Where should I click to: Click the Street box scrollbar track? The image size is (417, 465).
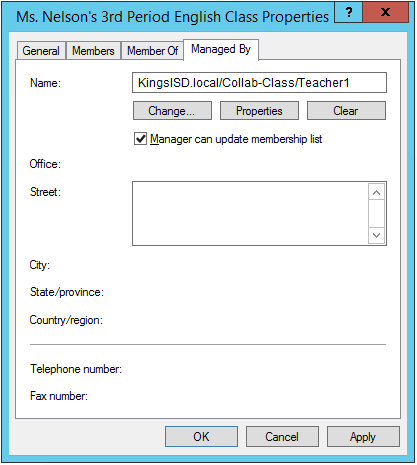click(x=377, y=214)
